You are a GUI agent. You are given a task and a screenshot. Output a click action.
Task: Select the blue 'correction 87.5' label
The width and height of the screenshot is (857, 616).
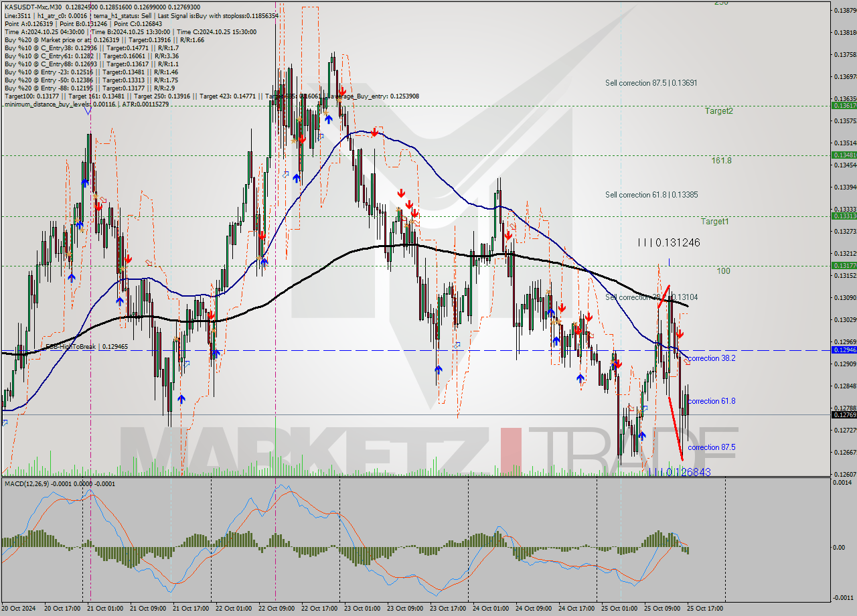712,447
